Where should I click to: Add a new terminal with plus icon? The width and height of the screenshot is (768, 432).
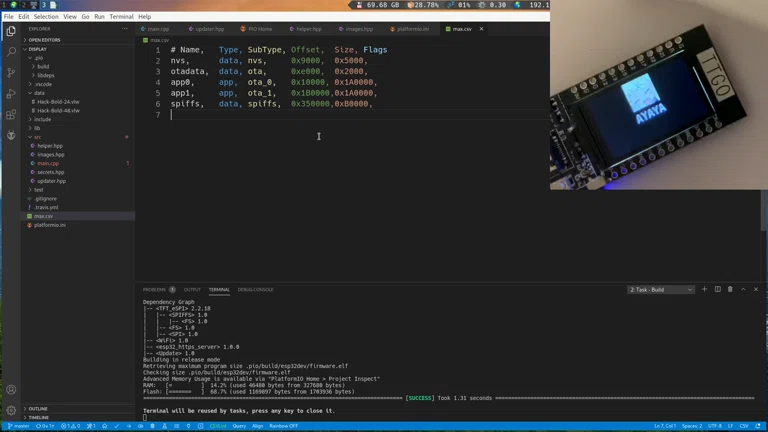704,289
